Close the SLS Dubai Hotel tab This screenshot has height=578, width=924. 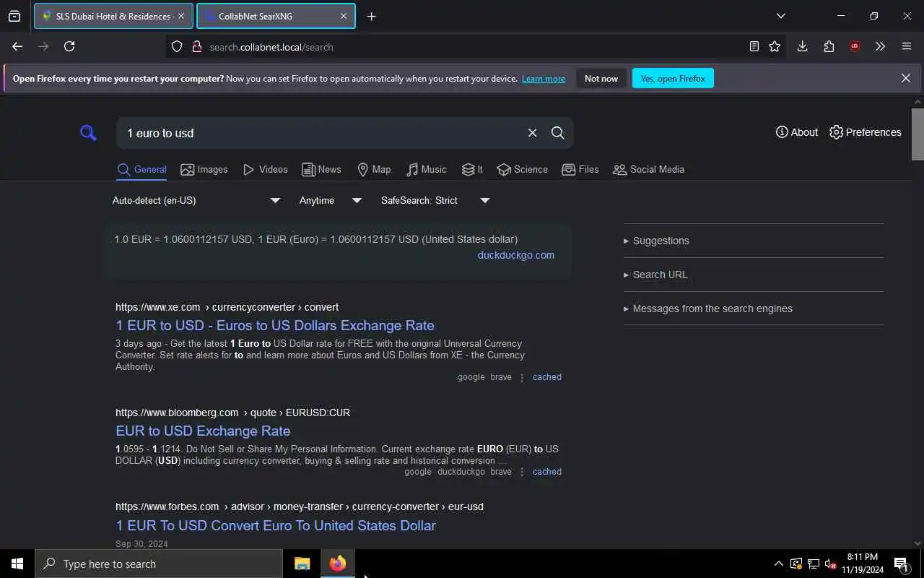point(181,16)
